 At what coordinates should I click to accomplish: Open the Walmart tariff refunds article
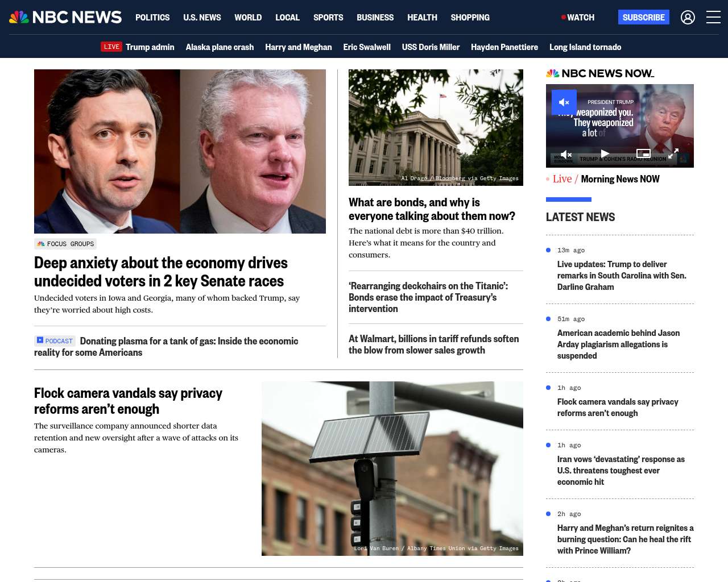point(433,344)
